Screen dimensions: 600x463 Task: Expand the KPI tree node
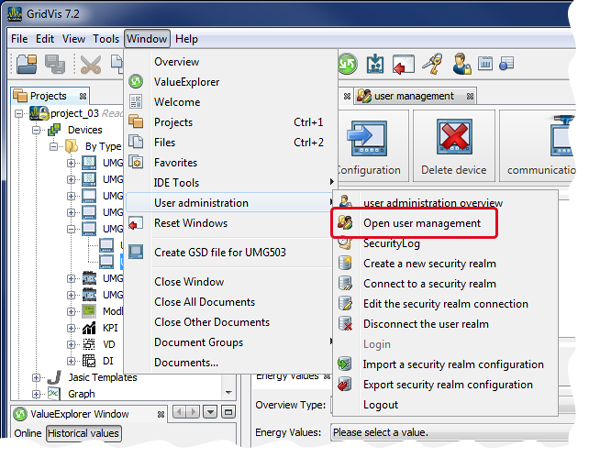tap(71, 327)
